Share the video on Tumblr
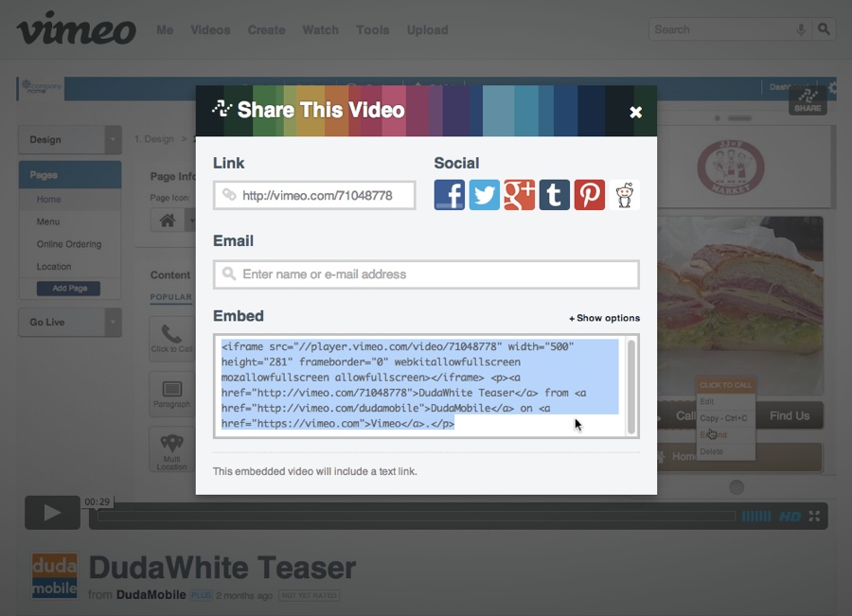This screenshot has height=616, width=852. pyautogui.click(x=554, y=195)
